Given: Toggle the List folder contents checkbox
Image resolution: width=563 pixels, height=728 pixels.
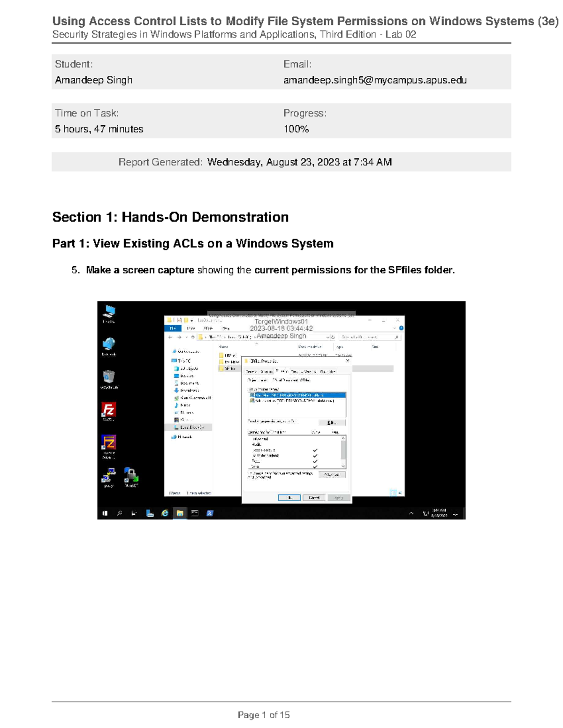Looking at the screenshot, I should [x=315, y=456].
